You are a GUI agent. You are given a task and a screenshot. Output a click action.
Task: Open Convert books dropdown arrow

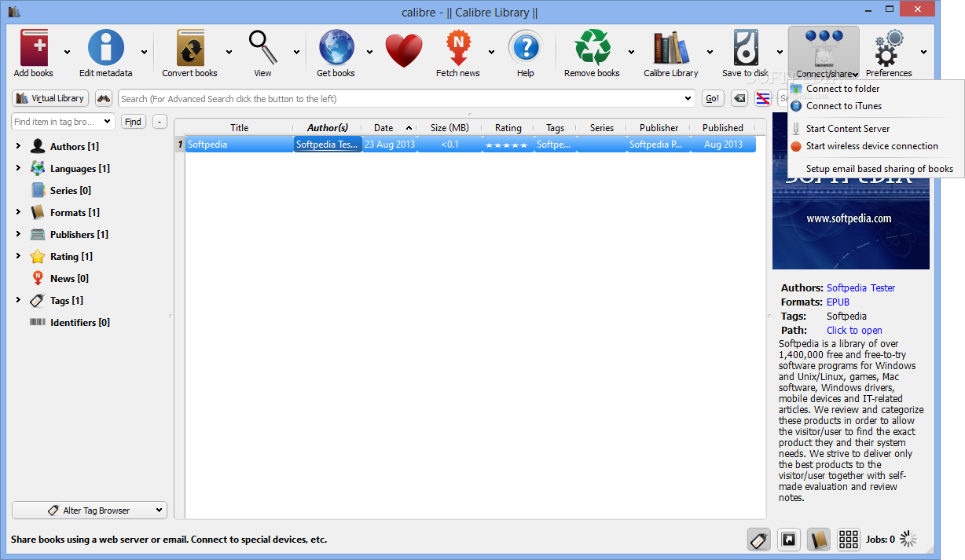coord(229,53)
